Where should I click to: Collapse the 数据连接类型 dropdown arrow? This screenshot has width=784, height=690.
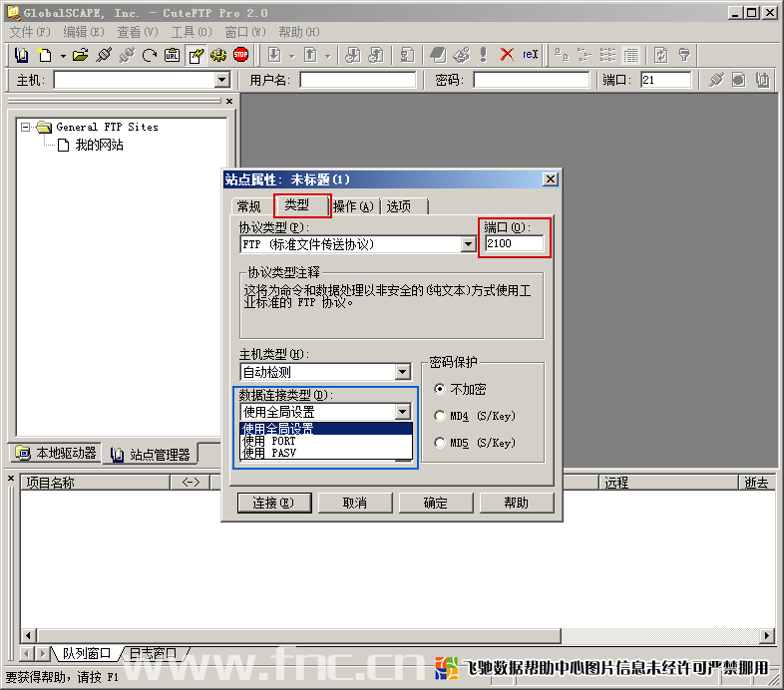coord(403,412)
